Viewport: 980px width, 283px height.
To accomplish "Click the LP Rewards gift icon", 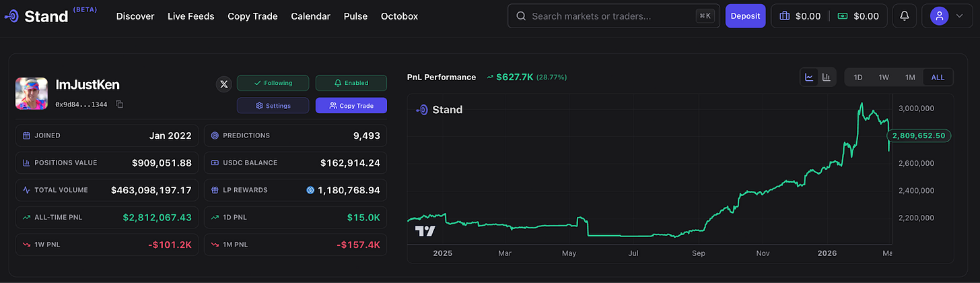I will (x=215, y=190).
